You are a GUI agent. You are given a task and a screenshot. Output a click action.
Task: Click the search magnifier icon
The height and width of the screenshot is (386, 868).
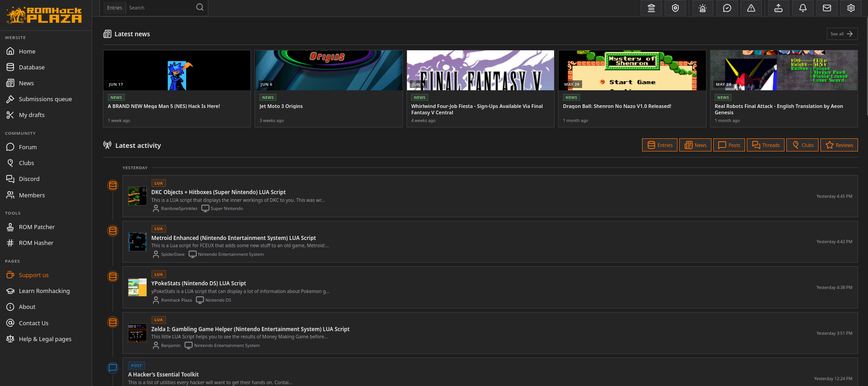[x=200, y=7]
